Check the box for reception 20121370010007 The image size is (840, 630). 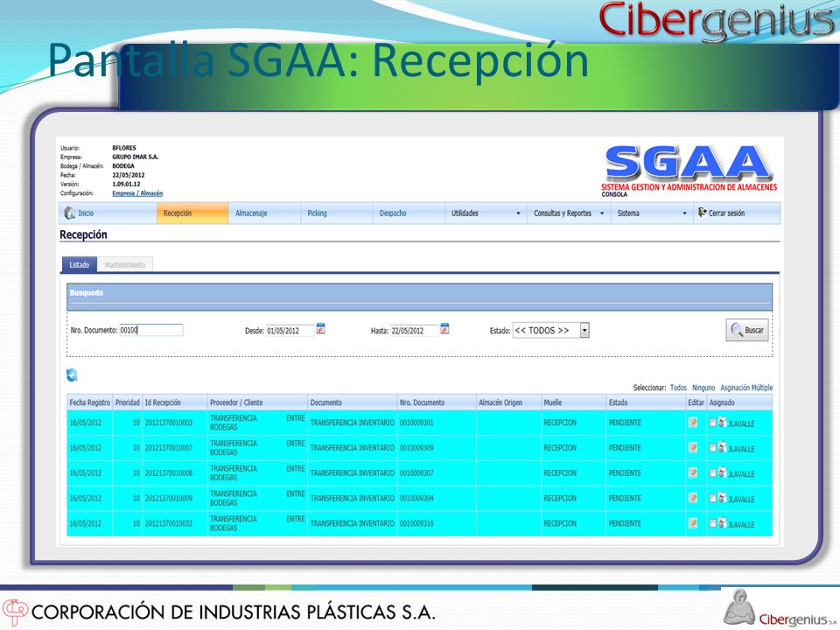[712, 448]
